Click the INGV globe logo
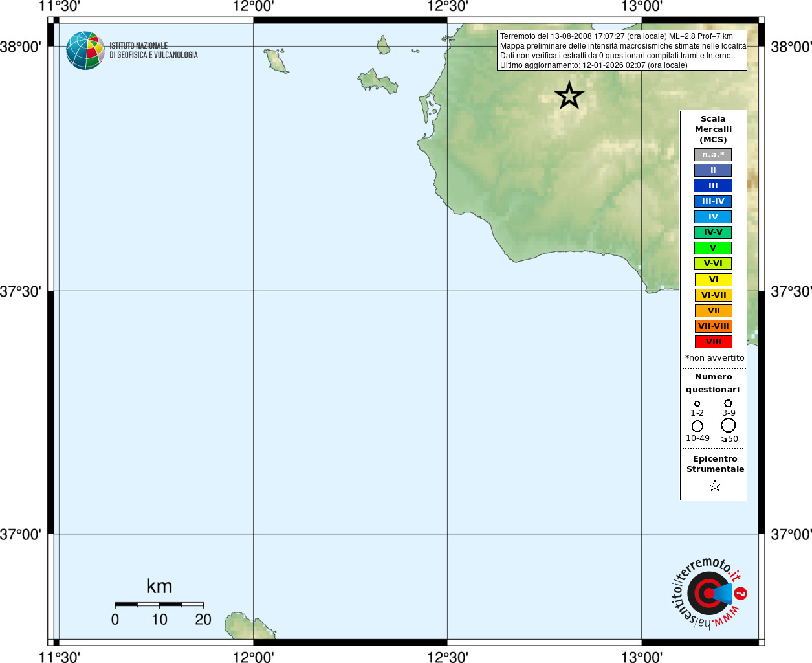Image resolution: width=812 pixels, height=663 pixels. (85, 51)
